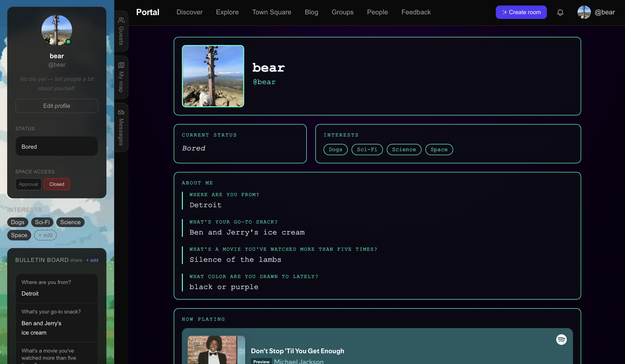Click the Sci-Fi chip in sidebar

tap(42, 222)
